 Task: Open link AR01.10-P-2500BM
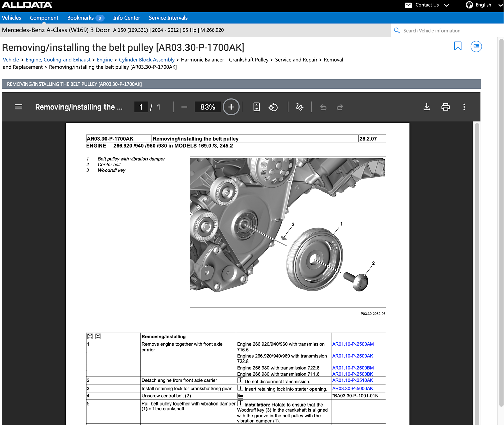[353, 368]
